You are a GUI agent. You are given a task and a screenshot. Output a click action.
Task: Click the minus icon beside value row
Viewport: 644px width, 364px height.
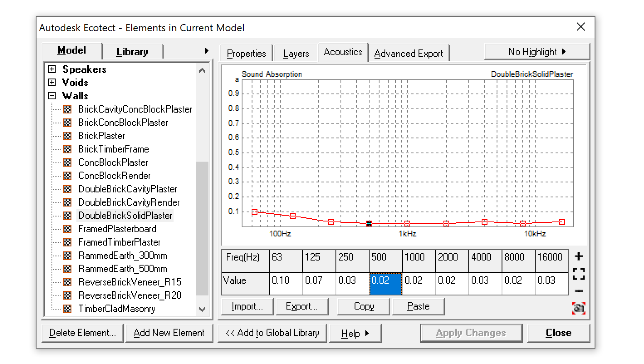579,291
